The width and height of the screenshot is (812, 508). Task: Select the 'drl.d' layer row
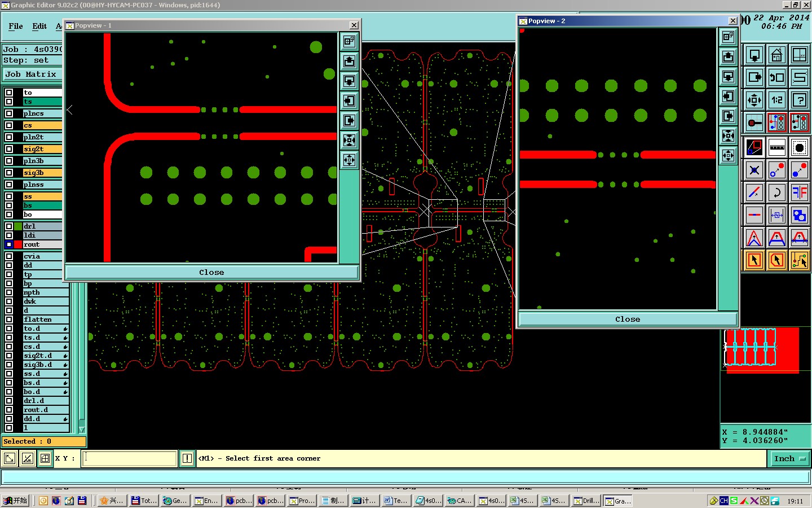tap(46, 401)
